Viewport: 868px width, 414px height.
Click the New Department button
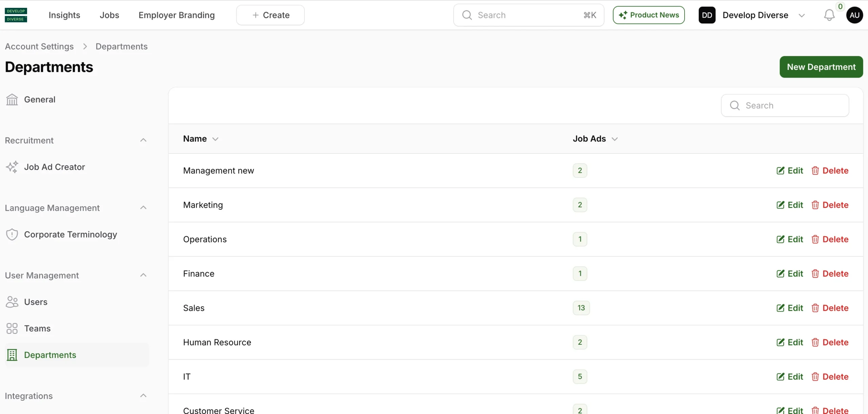pyautogui.click(x=821, y=67)
